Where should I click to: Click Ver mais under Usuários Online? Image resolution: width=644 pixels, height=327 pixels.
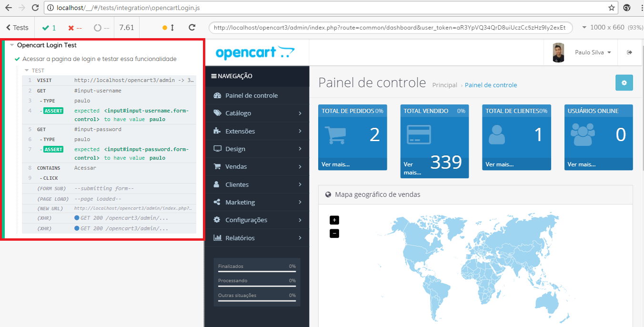click(x=582, y=164)
